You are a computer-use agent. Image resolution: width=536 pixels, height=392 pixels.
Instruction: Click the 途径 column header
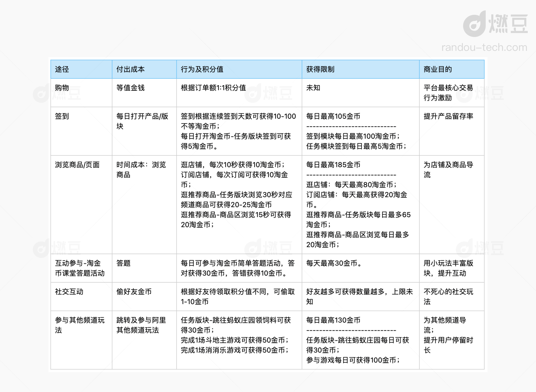click(62, 69)
